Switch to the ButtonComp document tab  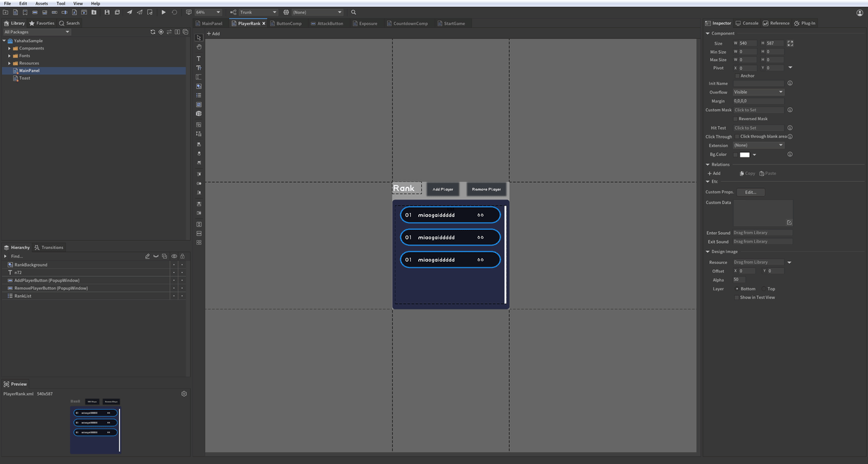click(288, 24)
